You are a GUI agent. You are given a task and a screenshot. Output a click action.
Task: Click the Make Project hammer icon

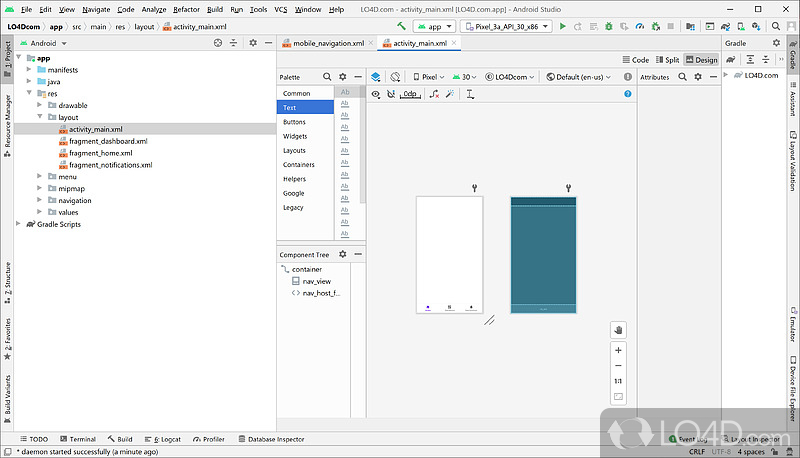tap(401, 26)
